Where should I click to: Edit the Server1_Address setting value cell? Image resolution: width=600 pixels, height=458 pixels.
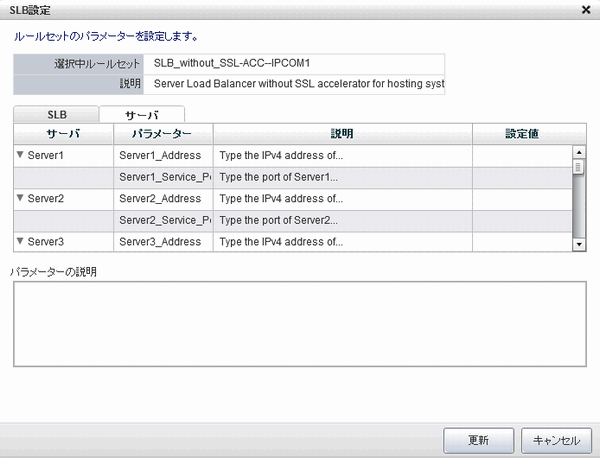click(x=522, y=156)
